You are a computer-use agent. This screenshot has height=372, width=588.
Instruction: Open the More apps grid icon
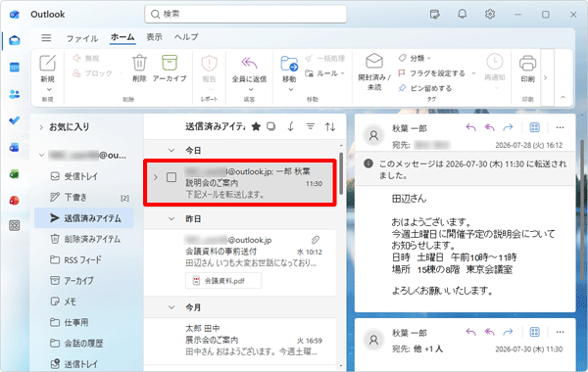point(15,225)
